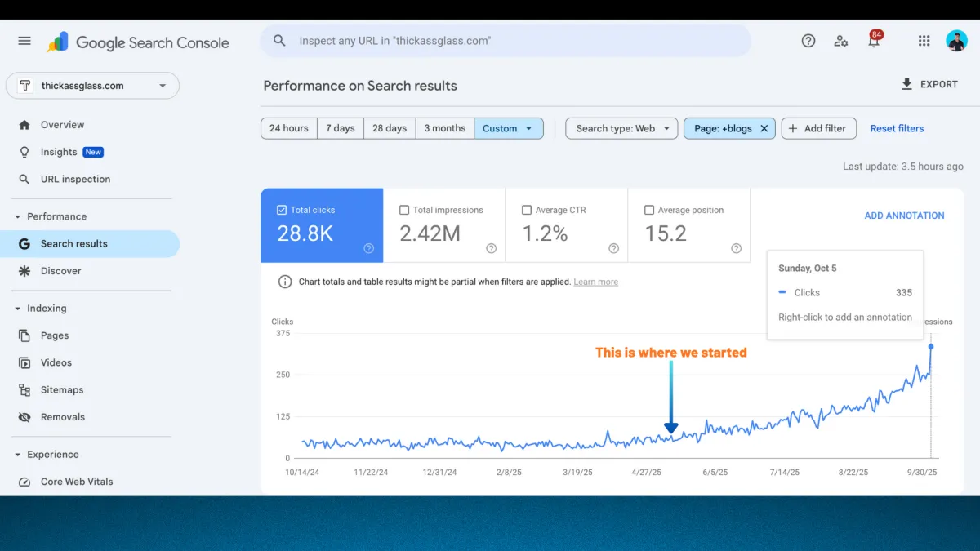Open the hamburger main menu
Viewport: 980px width, 551px height.
click(x=24, y=41)
